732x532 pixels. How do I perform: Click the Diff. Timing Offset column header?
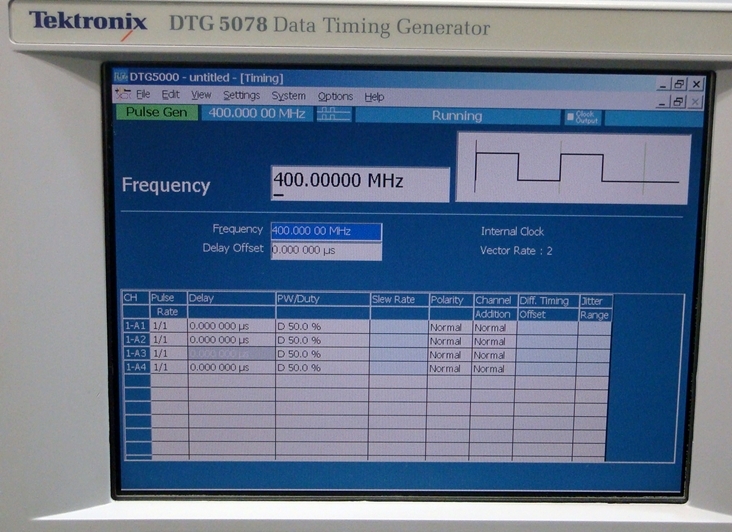[x=549, y=308]
